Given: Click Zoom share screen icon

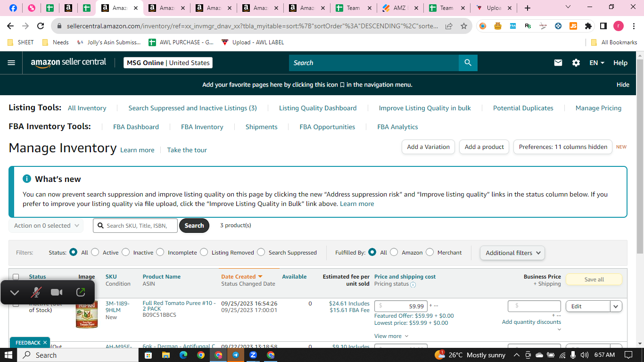Looking at the screenshot, I should pyautogui.click(x=81, y=293).
